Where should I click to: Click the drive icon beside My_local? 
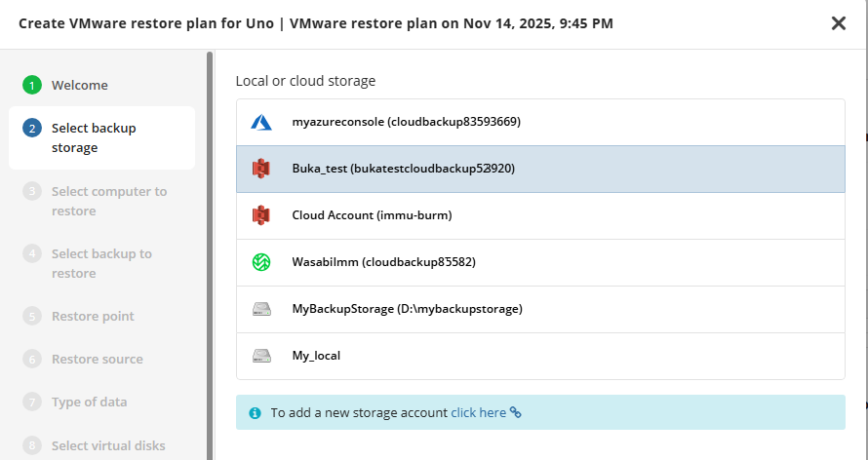tap(260, 356)
